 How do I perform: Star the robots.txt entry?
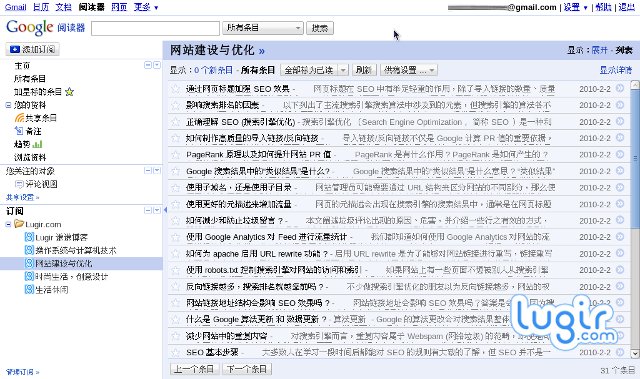tap(176, 270)
